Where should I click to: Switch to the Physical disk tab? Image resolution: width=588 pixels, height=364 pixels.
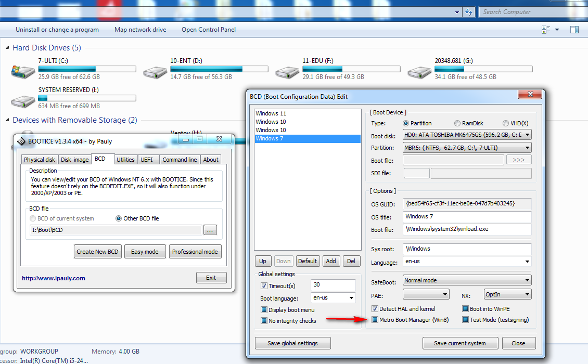pyautogui.click(x=40, y=159)
